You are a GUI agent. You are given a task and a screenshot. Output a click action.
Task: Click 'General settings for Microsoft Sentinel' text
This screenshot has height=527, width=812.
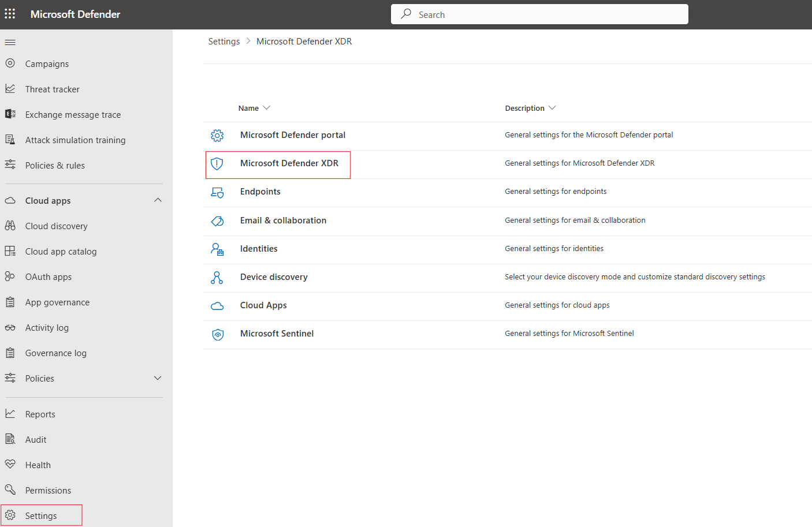point(569,334)
